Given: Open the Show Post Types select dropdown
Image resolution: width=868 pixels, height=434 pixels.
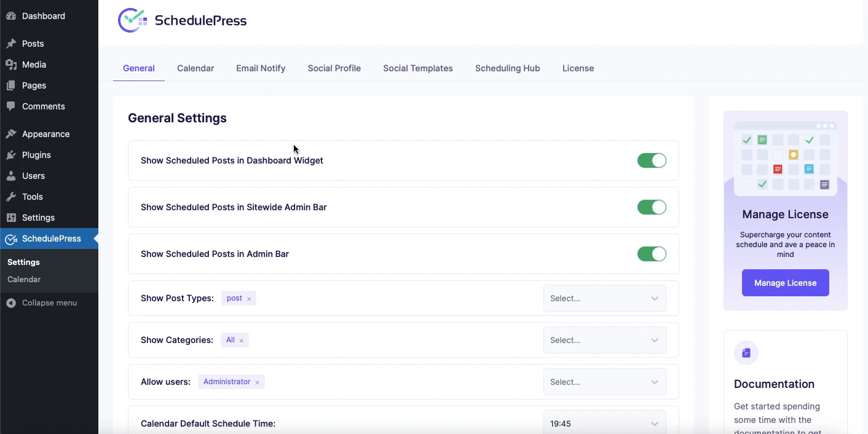Looking at the screenshot, I should pos(604,298).
